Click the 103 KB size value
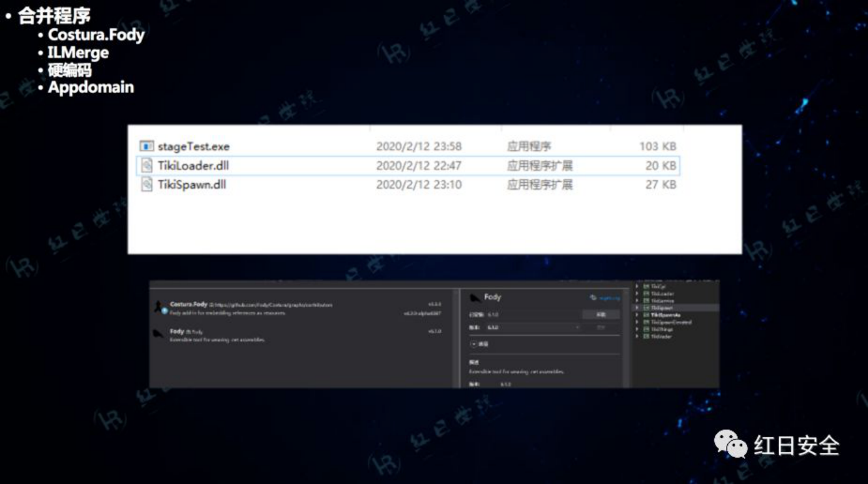 [x=657, y=146]
